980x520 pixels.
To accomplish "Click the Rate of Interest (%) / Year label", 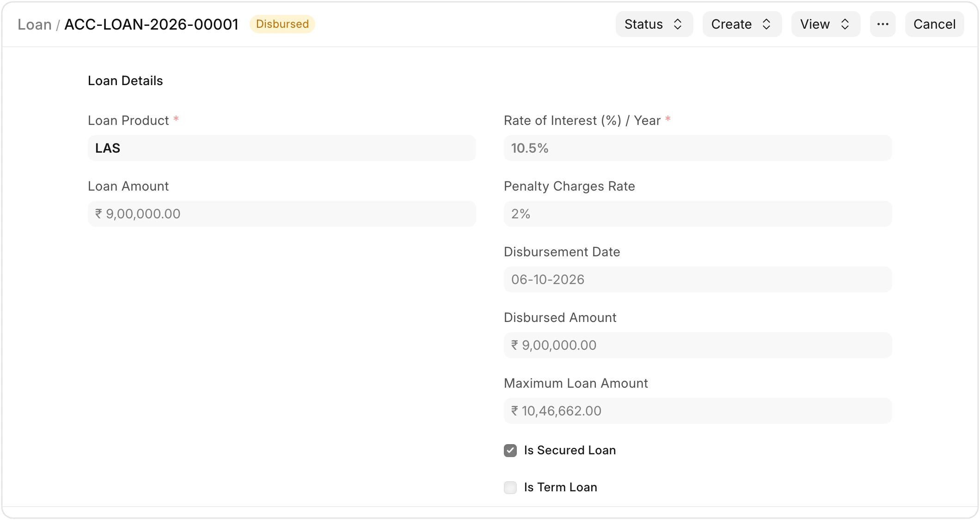I will [582, 121].
